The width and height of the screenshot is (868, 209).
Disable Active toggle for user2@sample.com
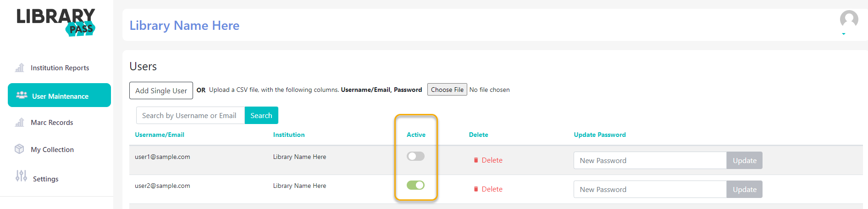point(415,185)
